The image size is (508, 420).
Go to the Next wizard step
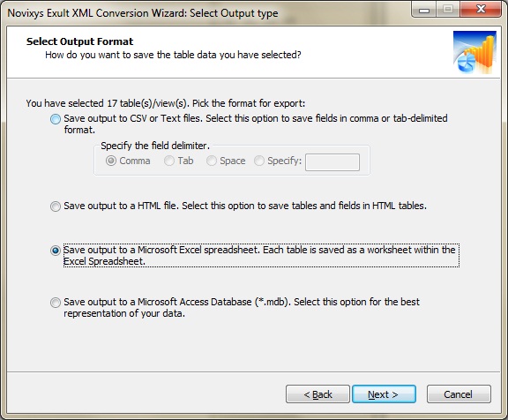tap(384, 394)
